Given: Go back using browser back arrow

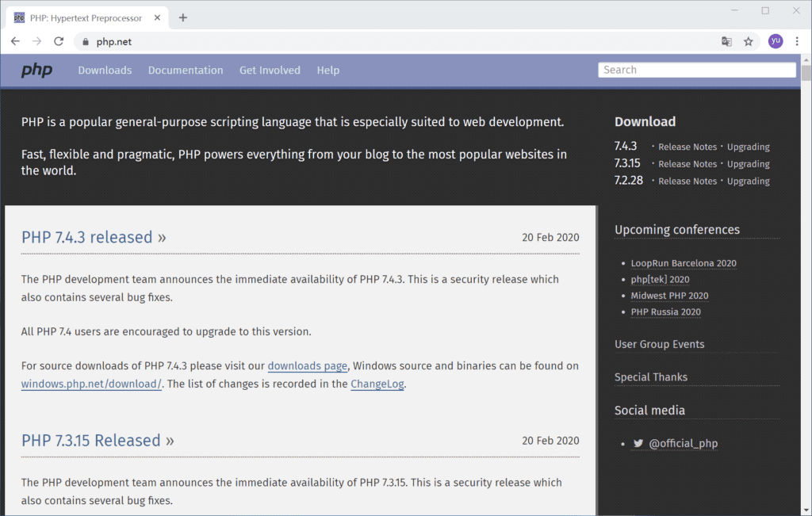Looking at the screenshot, I should point(15,42).
